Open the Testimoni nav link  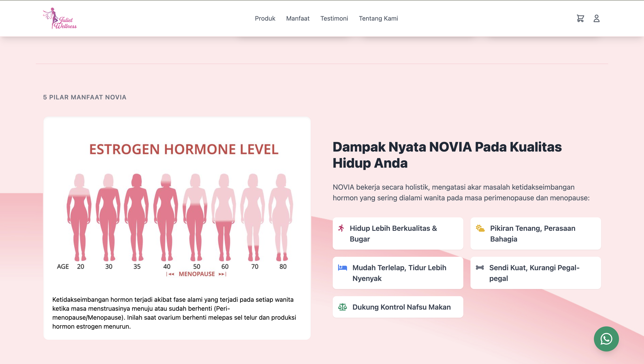pyautogui.click(x=334, y=19)
